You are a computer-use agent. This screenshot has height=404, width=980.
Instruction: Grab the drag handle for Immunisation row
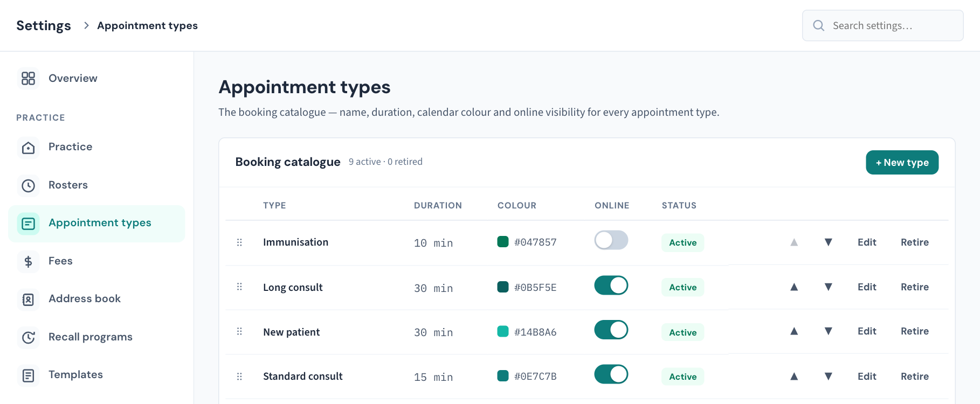[239, 242]
